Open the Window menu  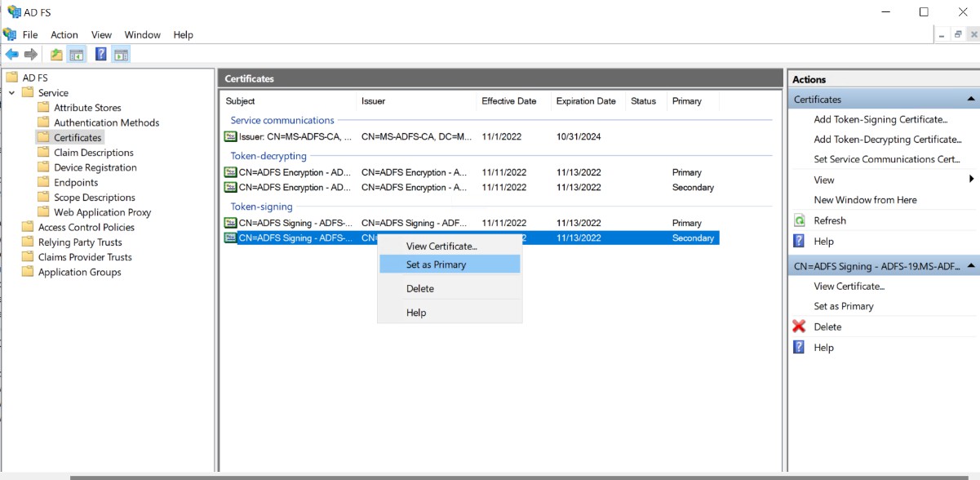point(143,35)
